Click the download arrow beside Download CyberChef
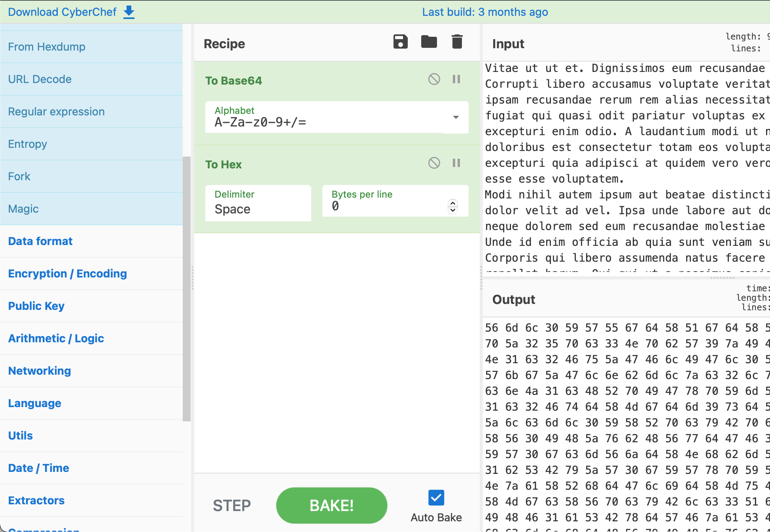Screen dimensions: 770x532 pyautogui.click(x=129, y=12)
